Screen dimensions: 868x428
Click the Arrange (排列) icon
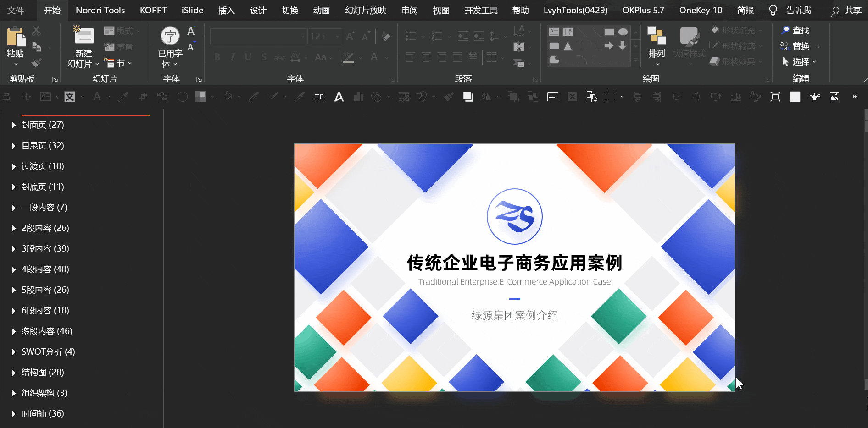[x=657, y=36]
